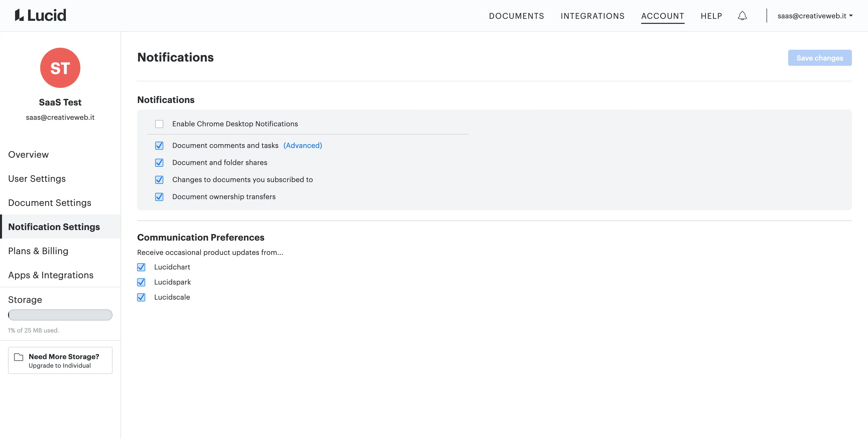Toggle Changes to documents you subscribed to
This screenshot has width=868, height=439.
[x=159, y=180]
